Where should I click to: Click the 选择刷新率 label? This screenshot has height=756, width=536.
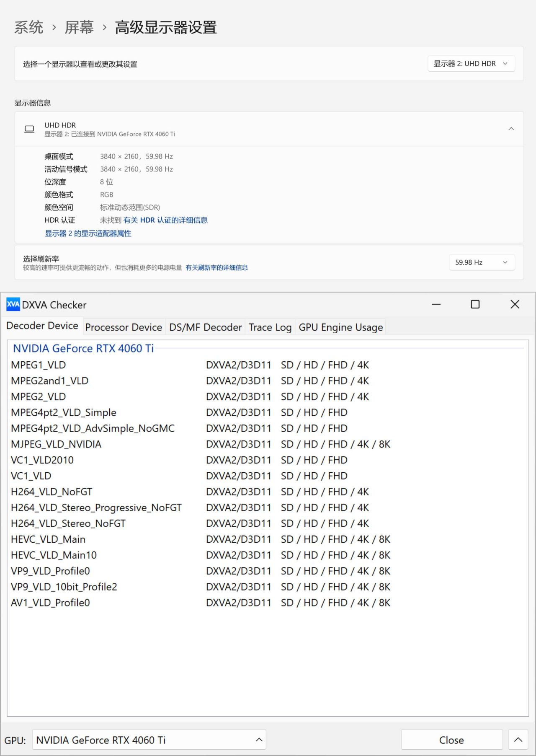[41, 259]
